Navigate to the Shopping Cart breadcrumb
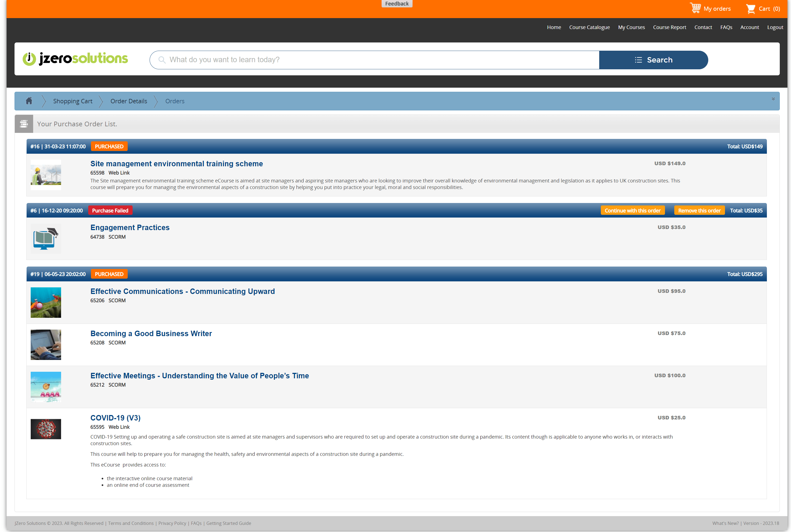The height and width of the screenshot is (532, 791). [x=73, y=101]
